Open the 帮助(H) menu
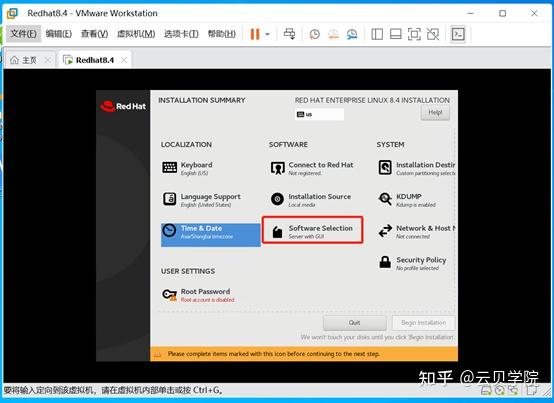This screenshot has width=554, height=403. tap(222, 34)
